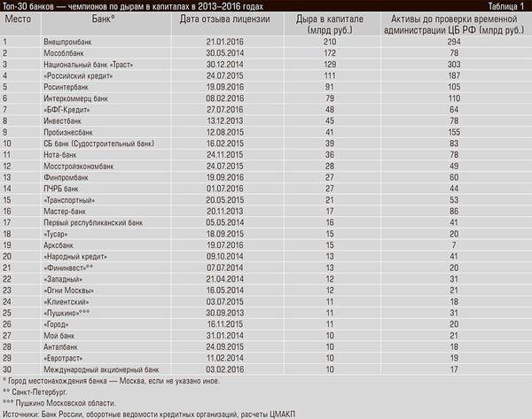Click the footnote "Город местонахождения банка"
The width and height of the screenshot is (532, 419).
pyautogui.click(x=112, y=381)
